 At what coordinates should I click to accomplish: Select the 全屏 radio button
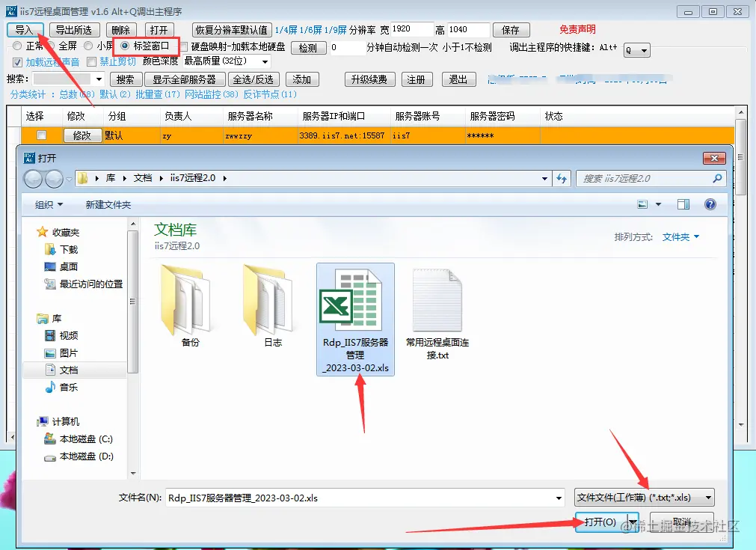51,46
